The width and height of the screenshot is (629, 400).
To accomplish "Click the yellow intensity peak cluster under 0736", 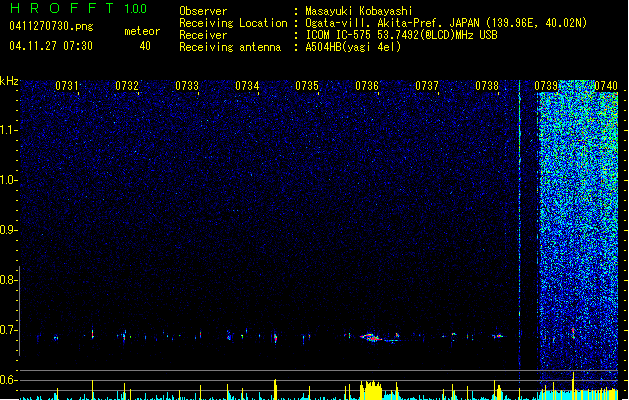I will (371, 389).
